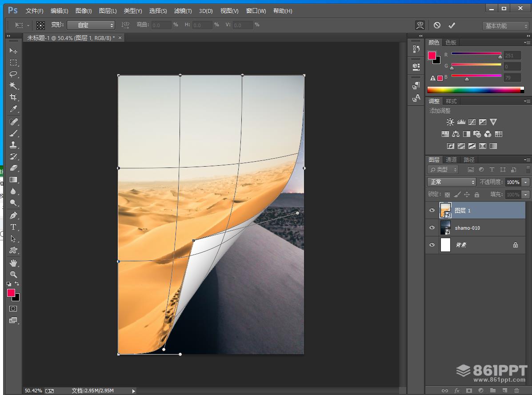
Task: Select the Crop tool
Action: click(13, 97)
